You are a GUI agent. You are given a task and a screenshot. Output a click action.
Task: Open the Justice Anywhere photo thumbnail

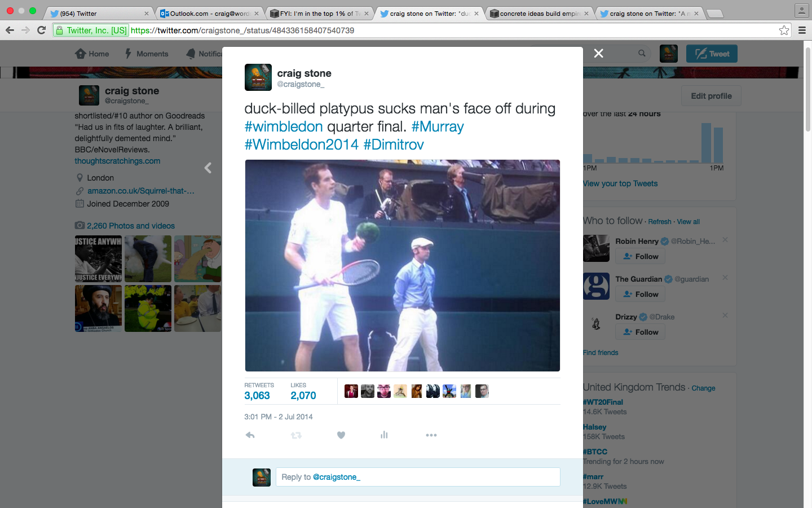98,259
